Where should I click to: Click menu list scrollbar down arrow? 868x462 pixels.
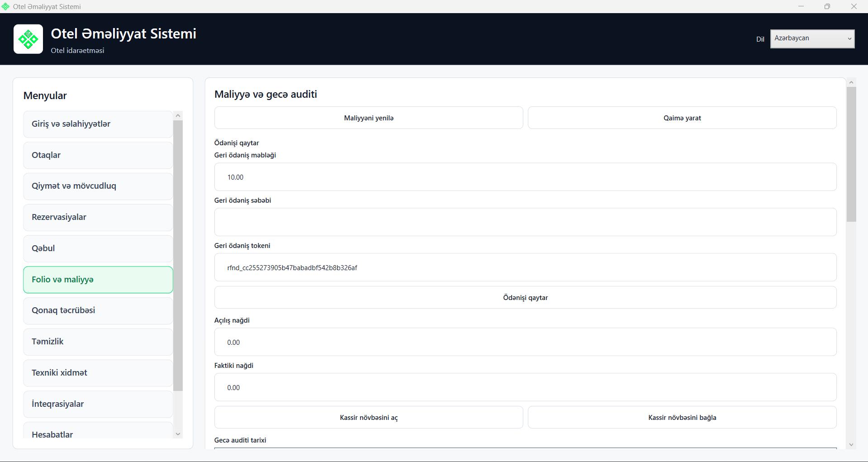coord(178,434)
